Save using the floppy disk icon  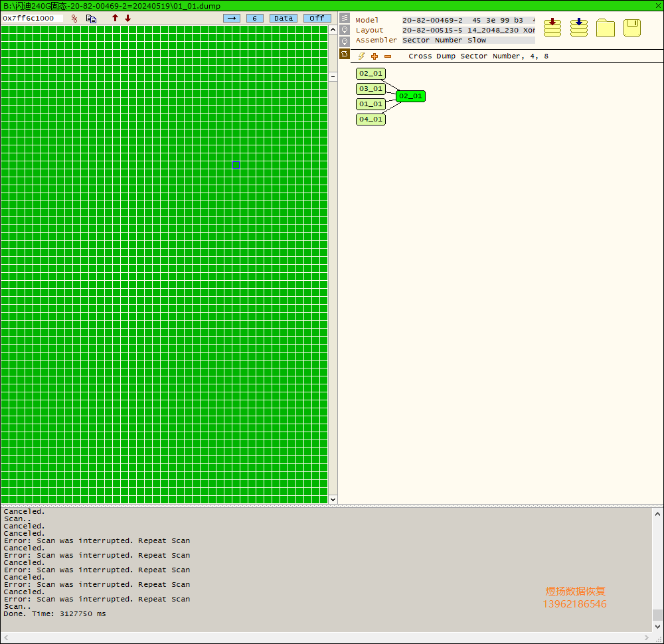coord(632,28)
